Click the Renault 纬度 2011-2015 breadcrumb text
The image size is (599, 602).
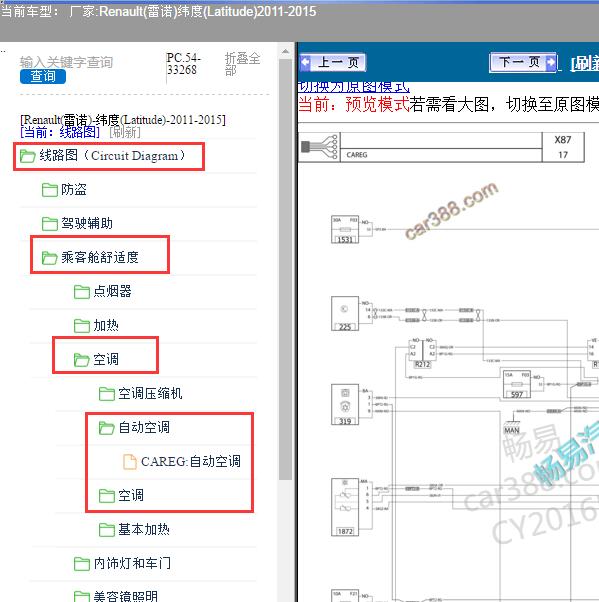123,120
